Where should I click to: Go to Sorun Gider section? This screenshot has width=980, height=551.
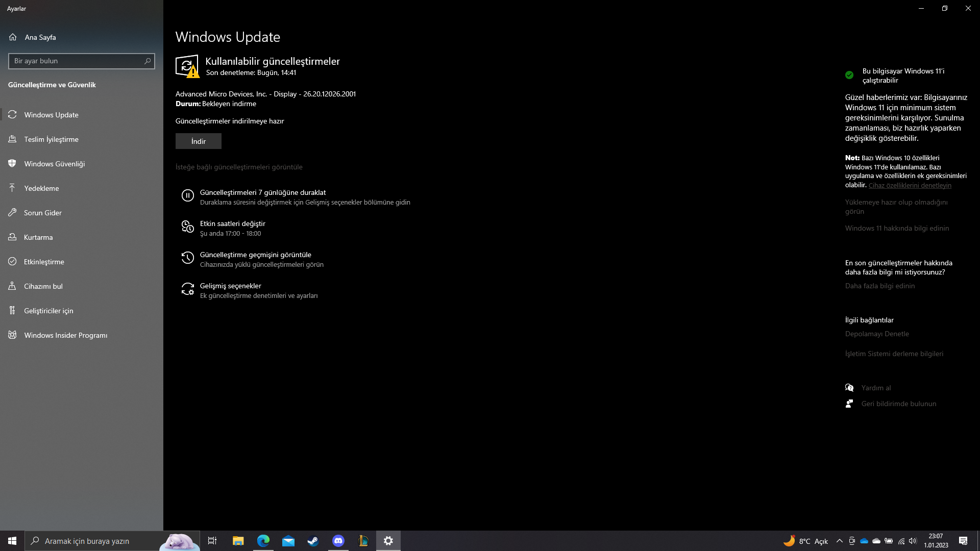coord(42,213)
